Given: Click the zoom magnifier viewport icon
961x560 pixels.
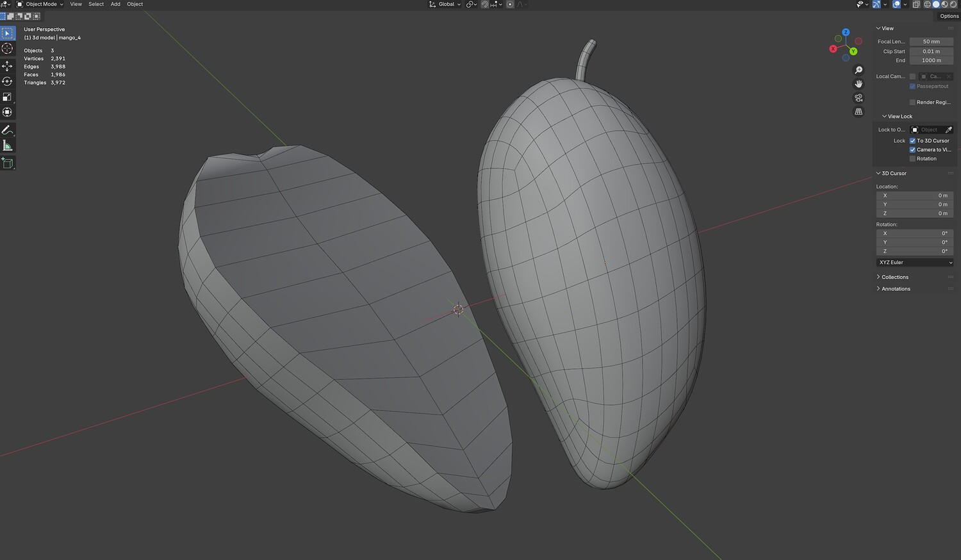Looking at the screenshot, I should (x=858, y=70).
